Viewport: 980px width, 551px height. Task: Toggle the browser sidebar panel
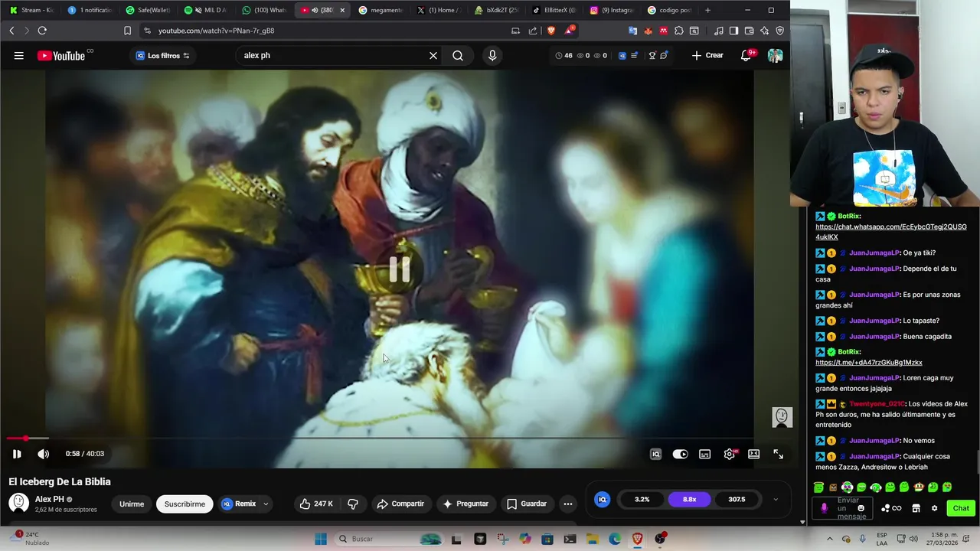point(733,31)
